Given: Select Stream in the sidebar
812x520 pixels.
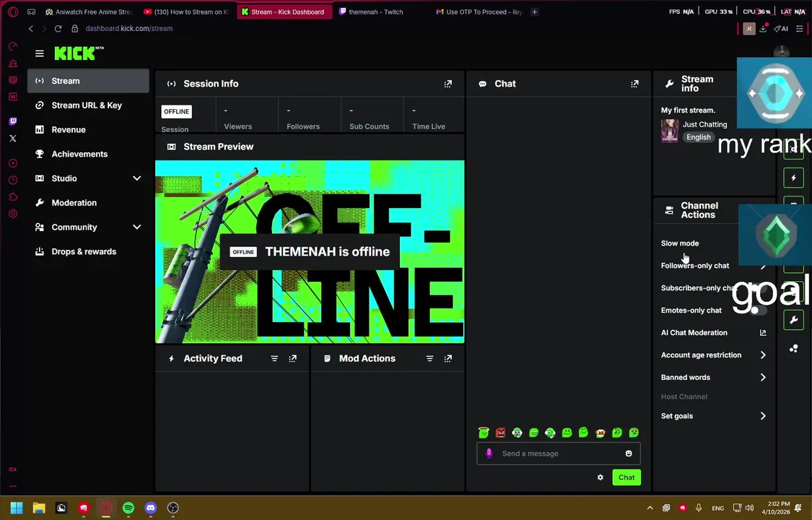Looking at the screenshot, I should pos(89,81).
